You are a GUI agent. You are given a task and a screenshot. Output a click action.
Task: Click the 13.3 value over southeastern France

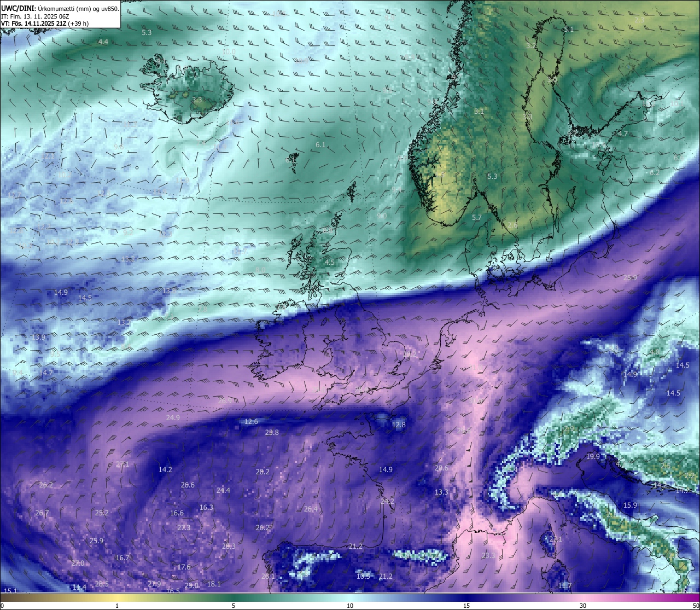click(x=441, y=492)
